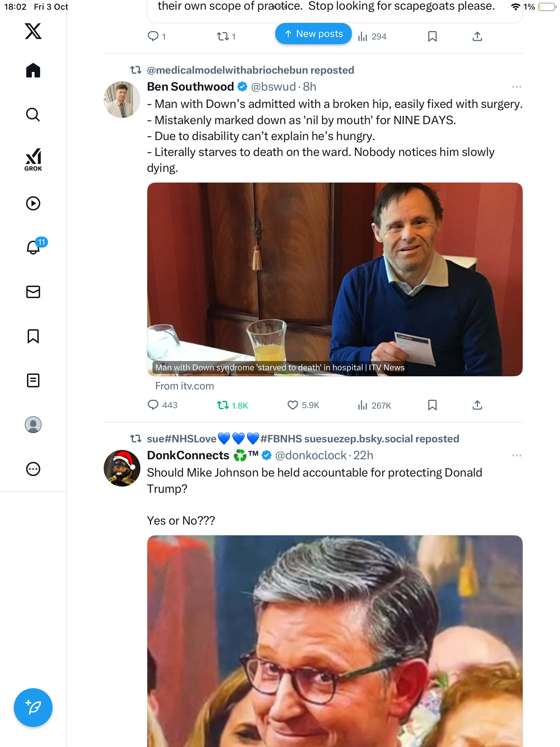Open more options on Ben Southwood's post
Screen dimensions: 560x747
(x=516, y=87)
